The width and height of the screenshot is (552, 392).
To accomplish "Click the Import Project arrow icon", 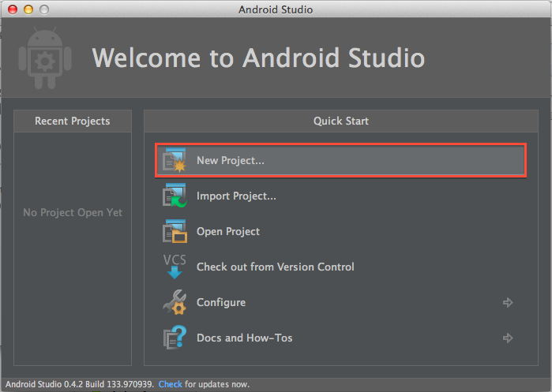I will (x=175, y=196).
